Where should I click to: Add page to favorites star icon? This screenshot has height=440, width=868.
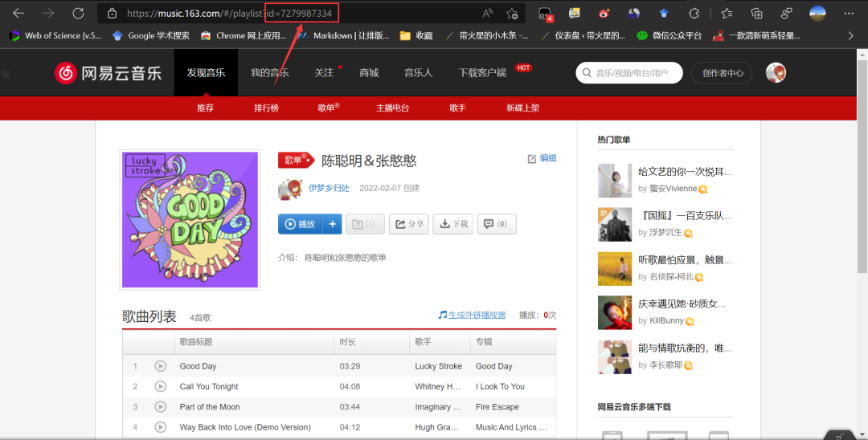[x=512, y=14]
